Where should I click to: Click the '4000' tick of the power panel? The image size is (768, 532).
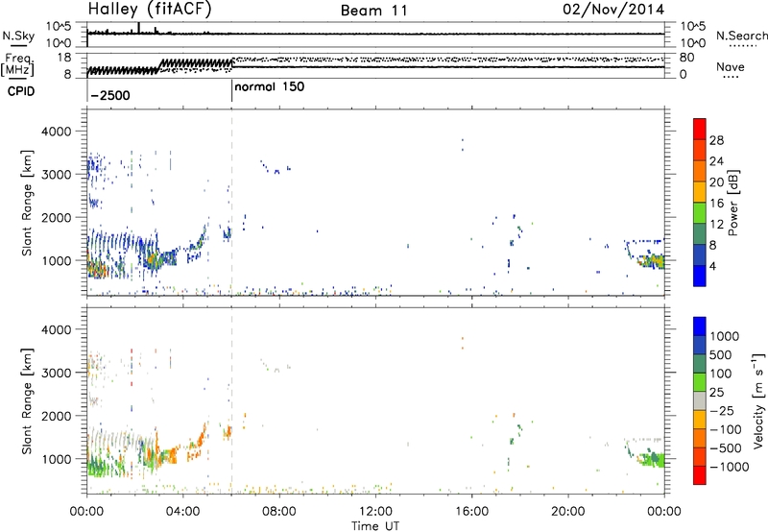[57, 132]
